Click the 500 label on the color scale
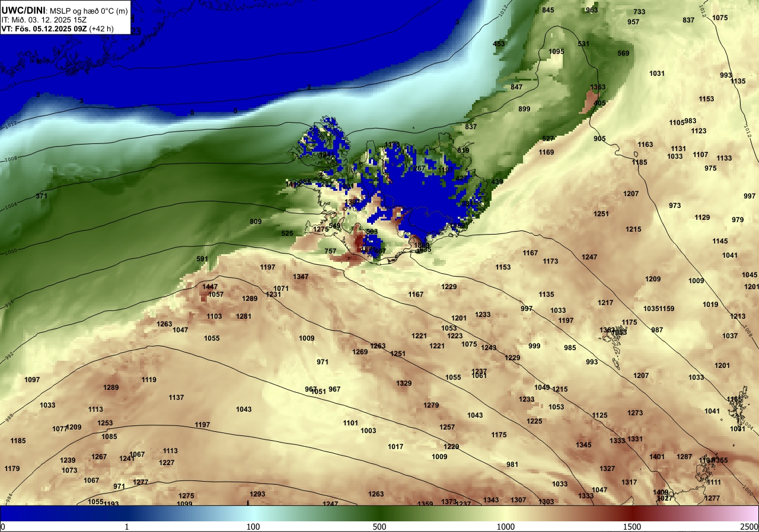Screen dimensions: 759x532 click(x=379, y=527)
